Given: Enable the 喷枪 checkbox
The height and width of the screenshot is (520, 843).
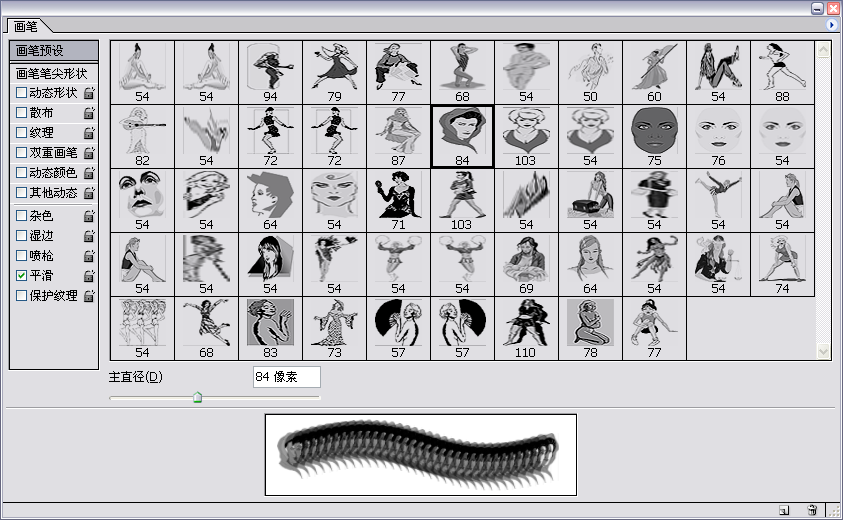Looking at the screenshot, I should 22,255.
